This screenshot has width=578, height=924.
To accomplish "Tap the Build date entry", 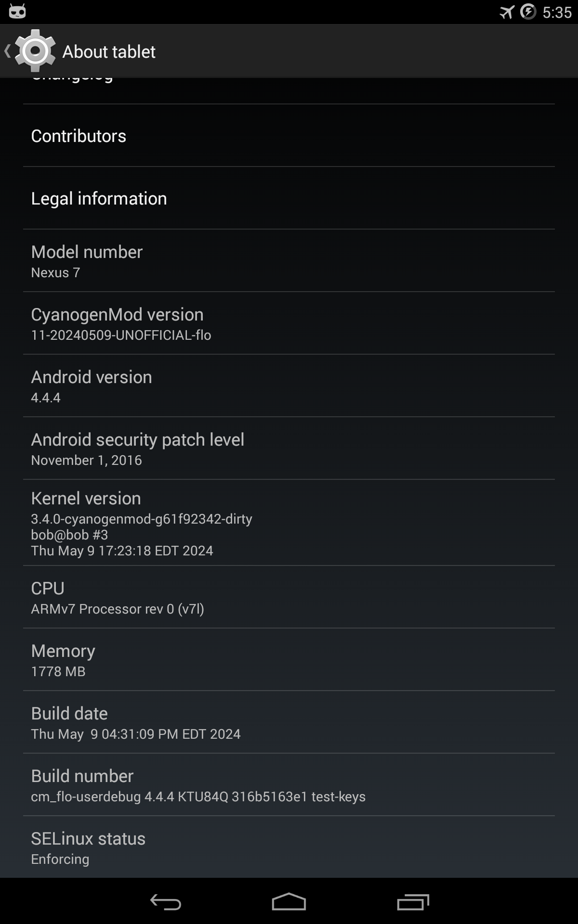I will click(x=289, y=722).
